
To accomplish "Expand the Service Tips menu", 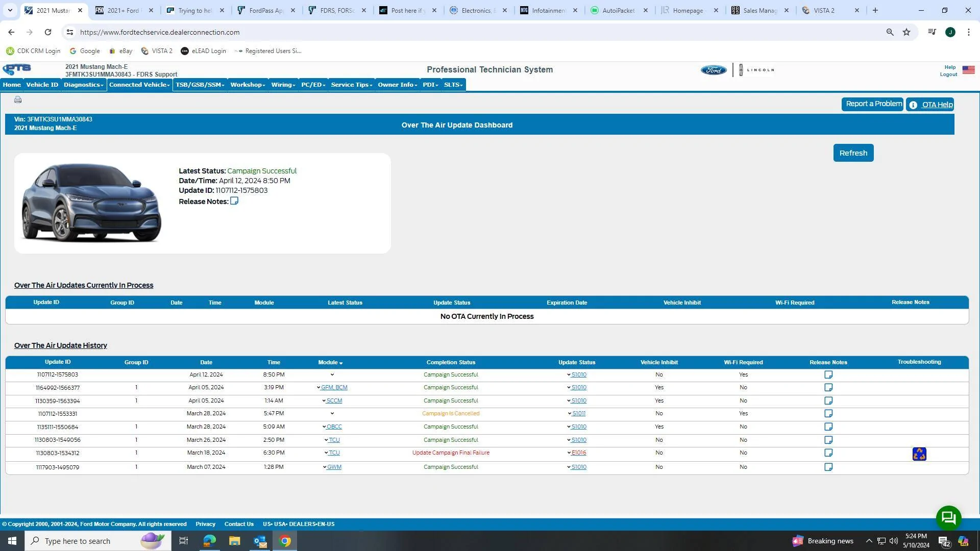I will click(x=352, y=85).
